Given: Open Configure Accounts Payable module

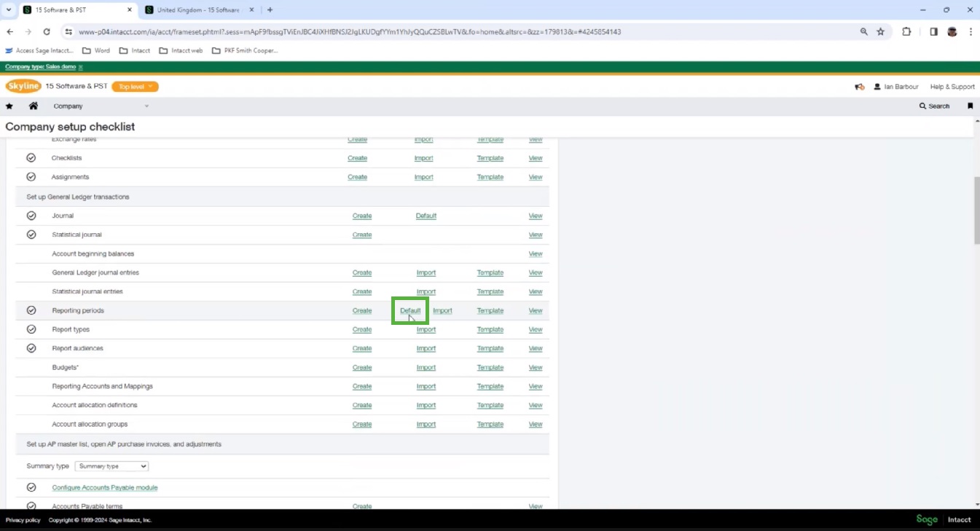Looking at the screenshot, I should 104,487.
